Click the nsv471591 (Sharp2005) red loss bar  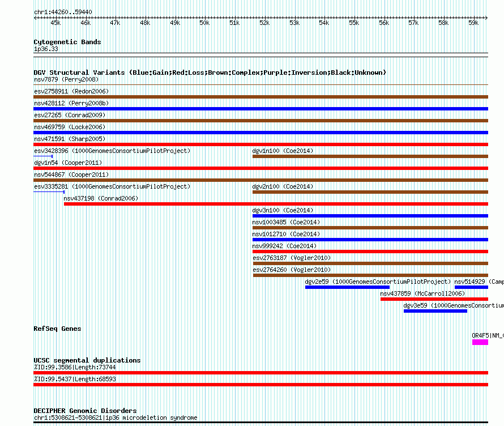click(260, 144)
